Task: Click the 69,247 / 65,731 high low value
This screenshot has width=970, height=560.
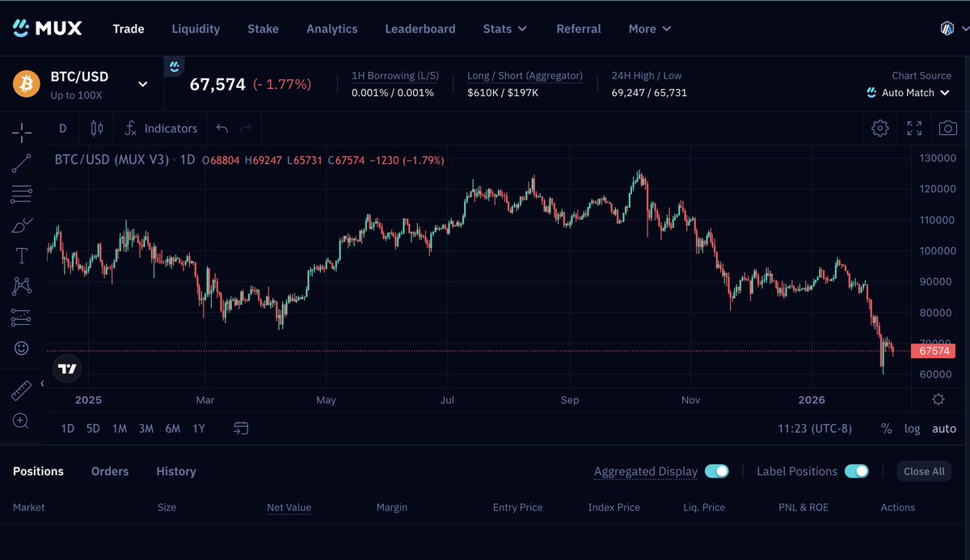Action: coord(649,93)
